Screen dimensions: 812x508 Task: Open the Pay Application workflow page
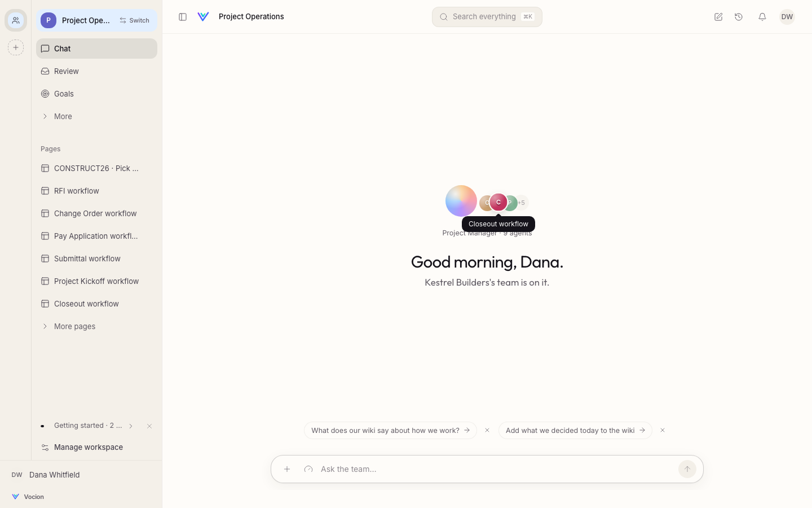click(96, 236)
